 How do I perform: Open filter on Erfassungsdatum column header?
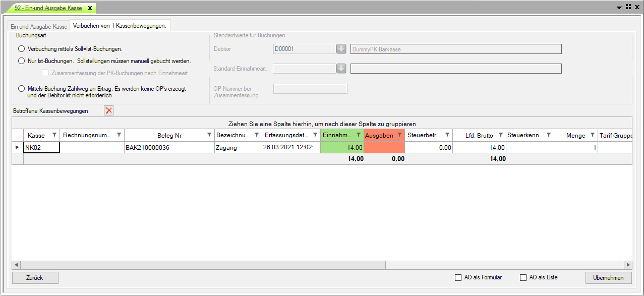pyautogui.click(x=315, y=135)
